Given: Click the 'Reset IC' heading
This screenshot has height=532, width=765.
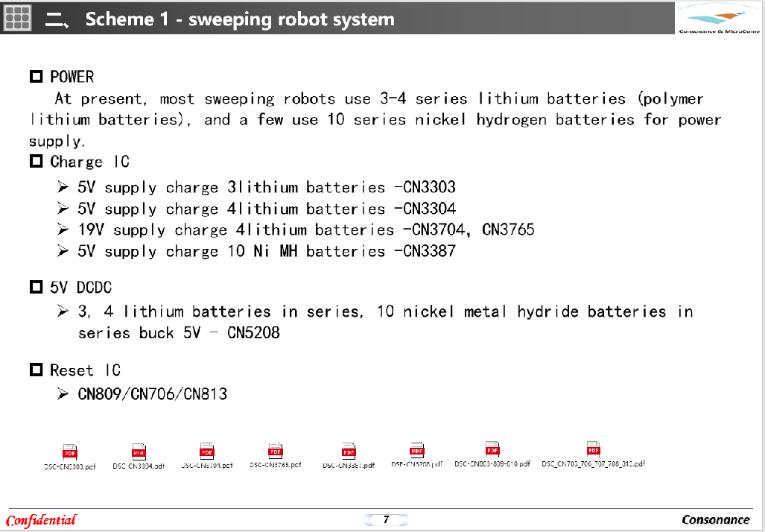Looking at the screenshot, I should 86,370.
